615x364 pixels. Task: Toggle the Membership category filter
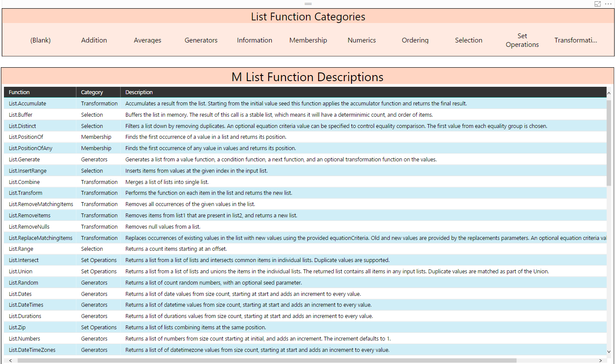(308, 40)
